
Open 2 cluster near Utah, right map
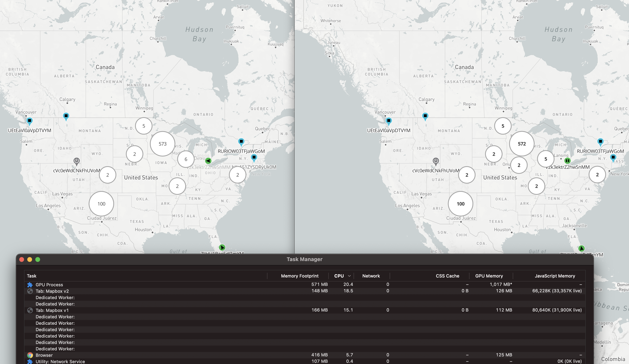point(467,175)
